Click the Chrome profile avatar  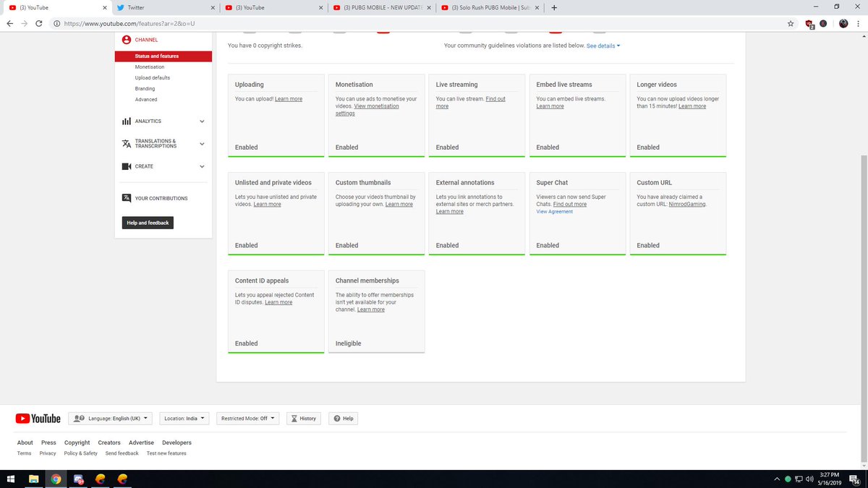point(843,23)
